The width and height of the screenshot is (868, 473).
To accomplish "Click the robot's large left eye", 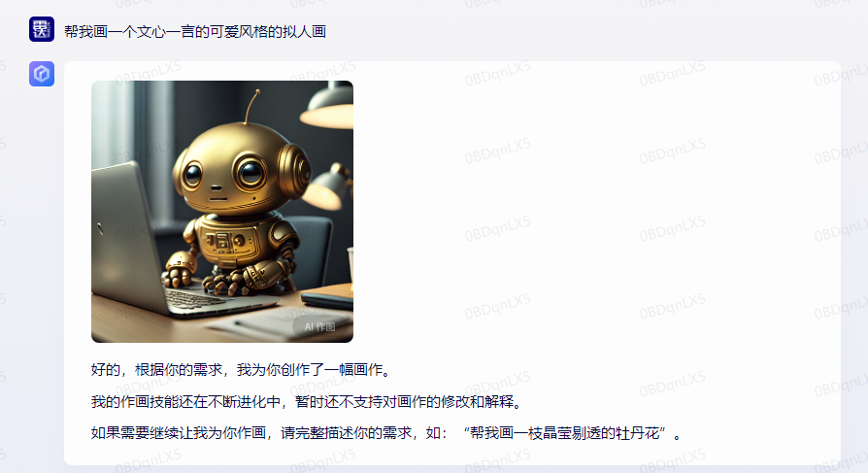I will [x=250, y=172].
